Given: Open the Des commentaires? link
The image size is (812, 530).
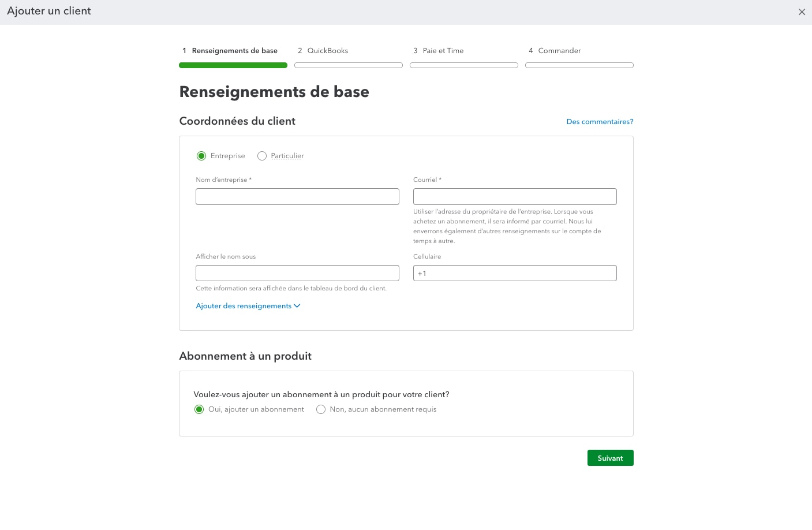Looking at the screenshot, I should coord(600,122).
